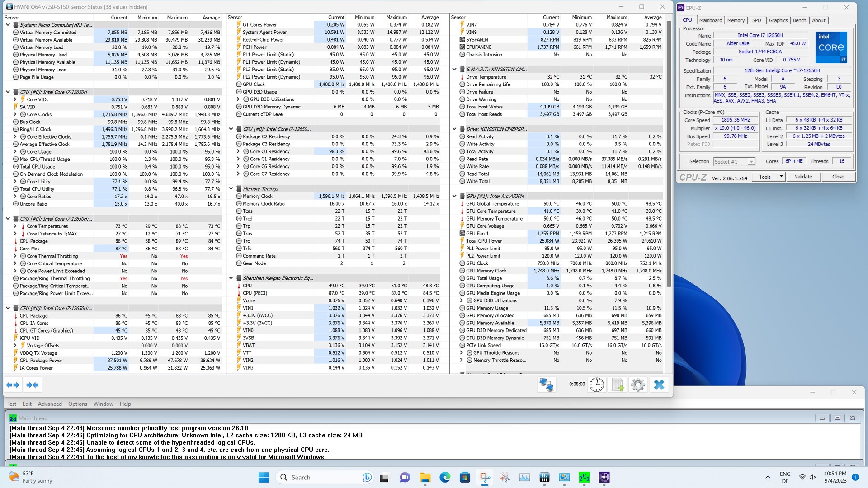Click the Close button in CPU-Z

click(x=838, y=177)
